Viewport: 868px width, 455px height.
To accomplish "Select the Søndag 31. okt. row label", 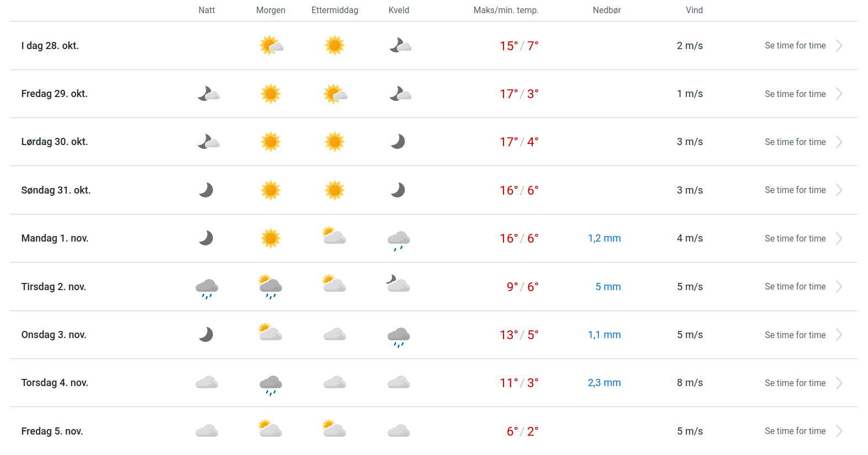I will point(56,190).
